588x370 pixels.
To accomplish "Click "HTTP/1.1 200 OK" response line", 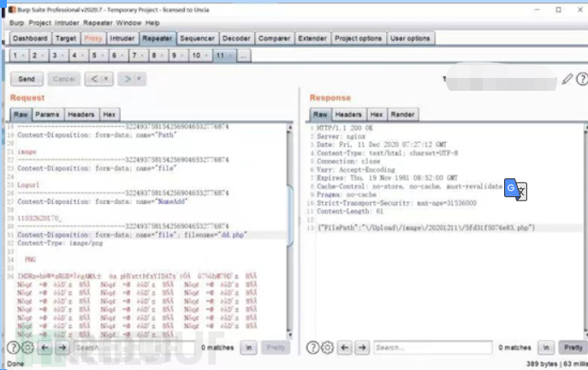I will tap(345, 128).
